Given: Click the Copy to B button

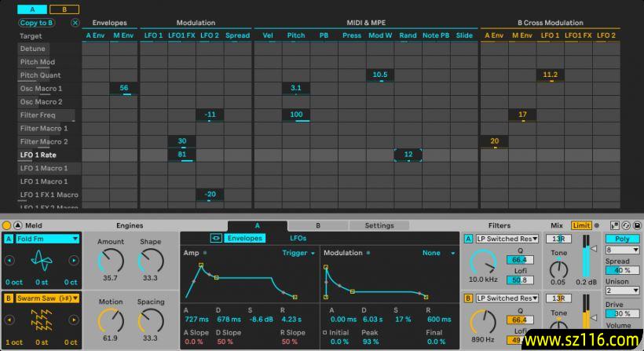Looking at the screenshot, I should coord(37,23).
